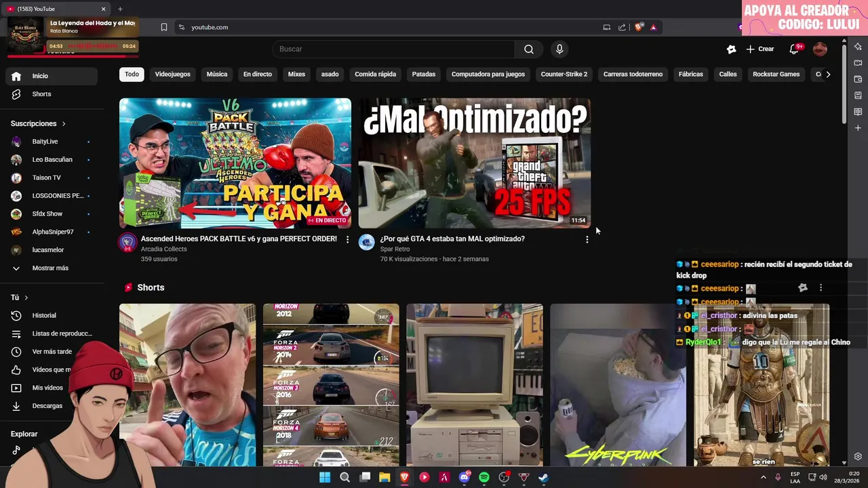Open File Explorer from the taskbar
Viewport: 868px width, 488px height.
pos(384,477)
